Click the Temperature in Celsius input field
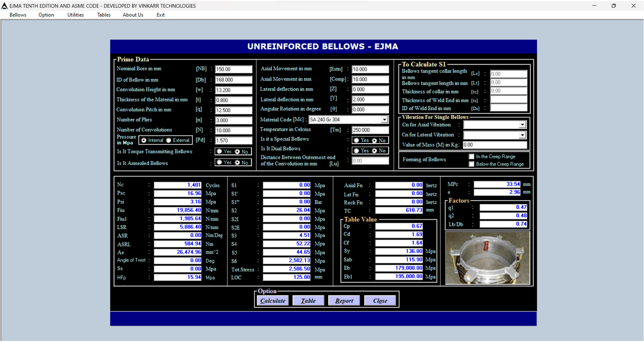 370,130
